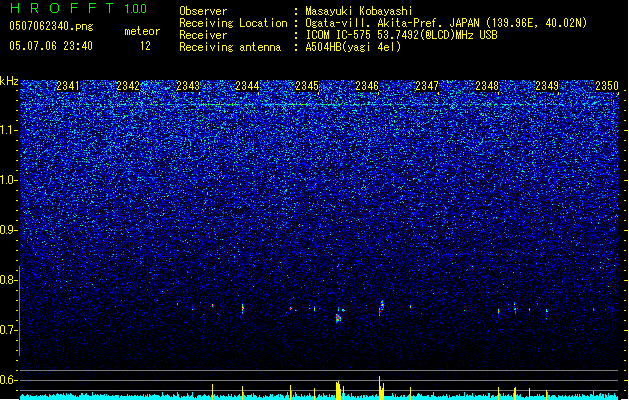Select observer name Masayuki Kobayashi

point(359,11)
